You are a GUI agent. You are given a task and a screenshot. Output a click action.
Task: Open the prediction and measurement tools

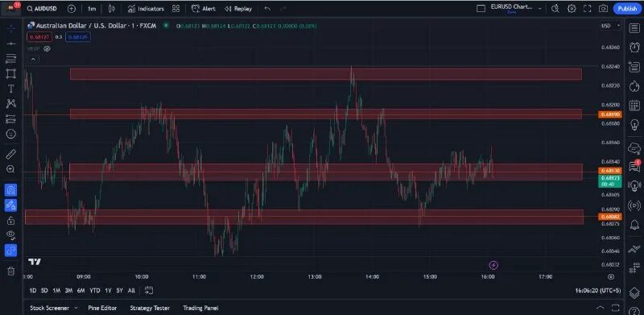click(11, 119)
